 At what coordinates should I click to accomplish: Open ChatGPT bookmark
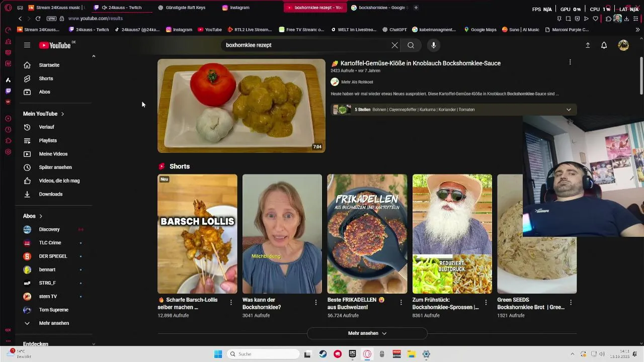(394, 30)
